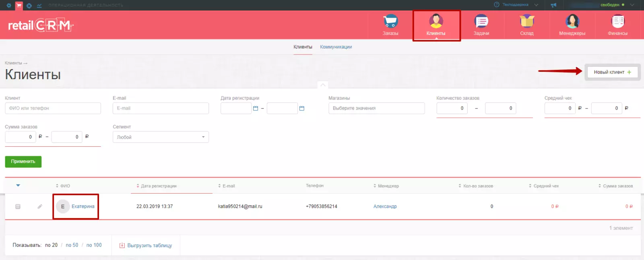Sort table by Дата регистрации column
The image size is (644, 260).
click(x=157, y=186)
